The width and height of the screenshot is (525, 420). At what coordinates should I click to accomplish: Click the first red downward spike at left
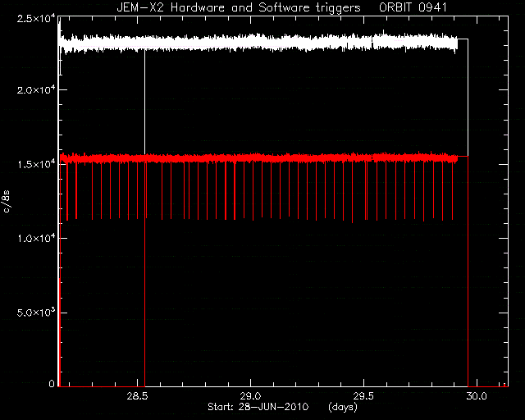[67, 191]
